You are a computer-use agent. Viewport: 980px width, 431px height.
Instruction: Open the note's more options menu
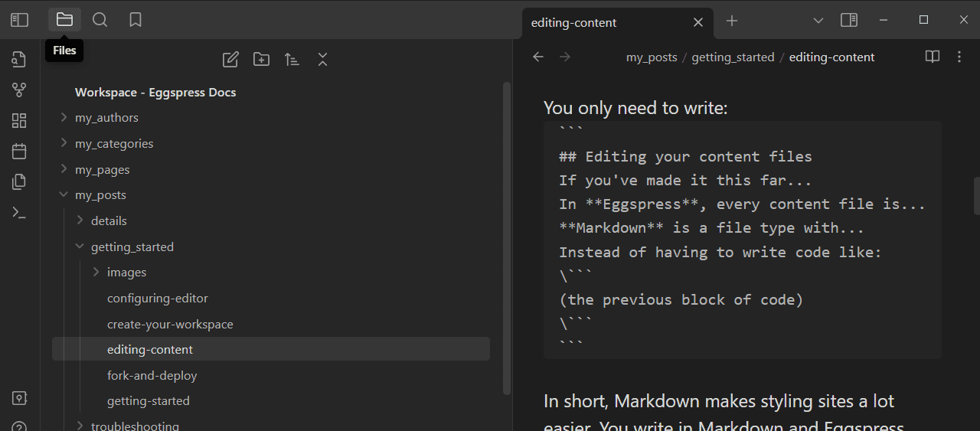point(959,57)
